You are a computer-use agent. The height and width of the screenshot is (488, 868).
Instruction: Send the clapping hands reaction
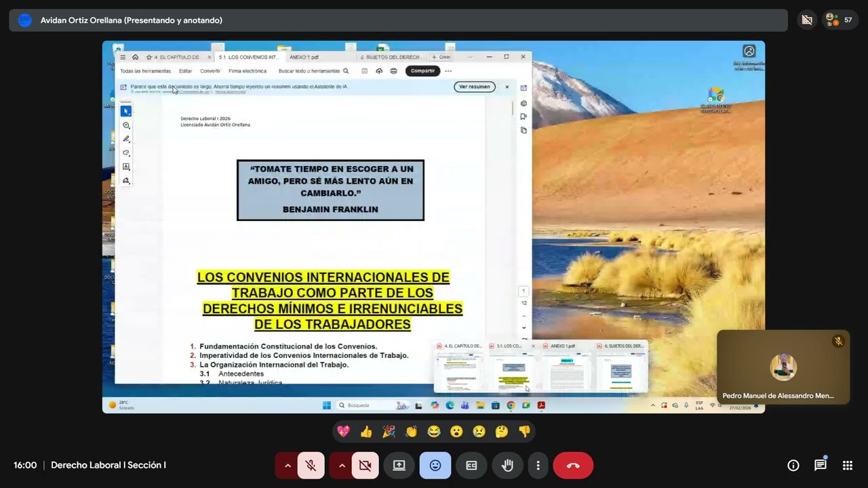(x=411, y=432)
